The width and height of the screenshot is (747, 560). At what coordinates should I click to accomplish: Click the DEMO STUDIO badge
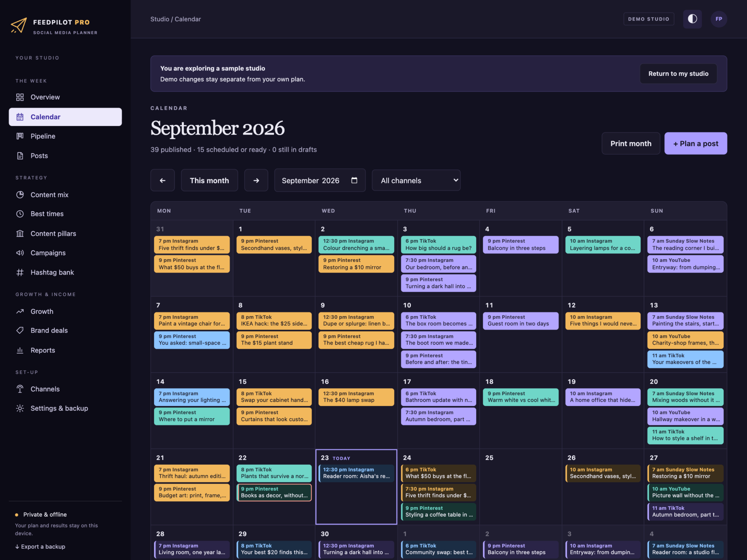(649, 19)
